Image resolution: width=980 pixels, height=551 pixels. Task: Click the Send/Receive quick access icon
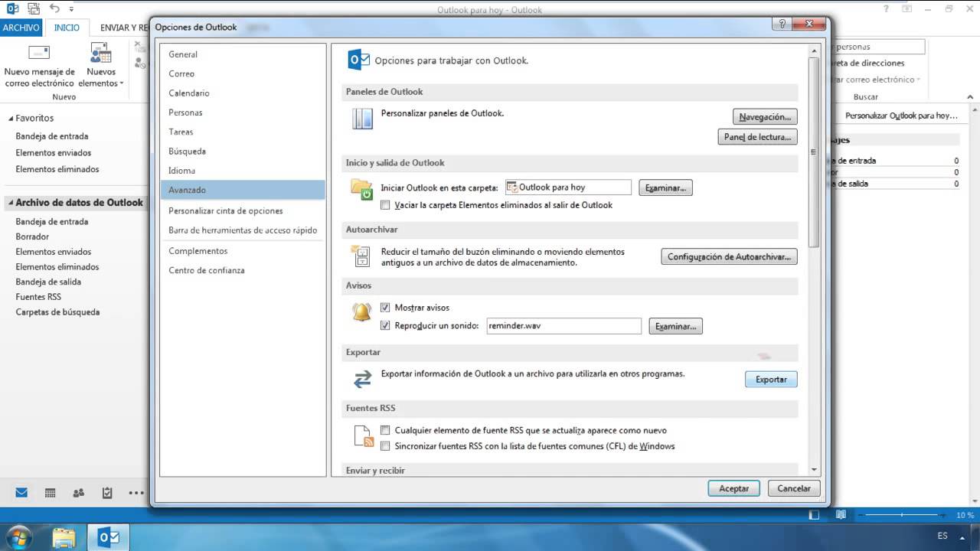point(35,9)
